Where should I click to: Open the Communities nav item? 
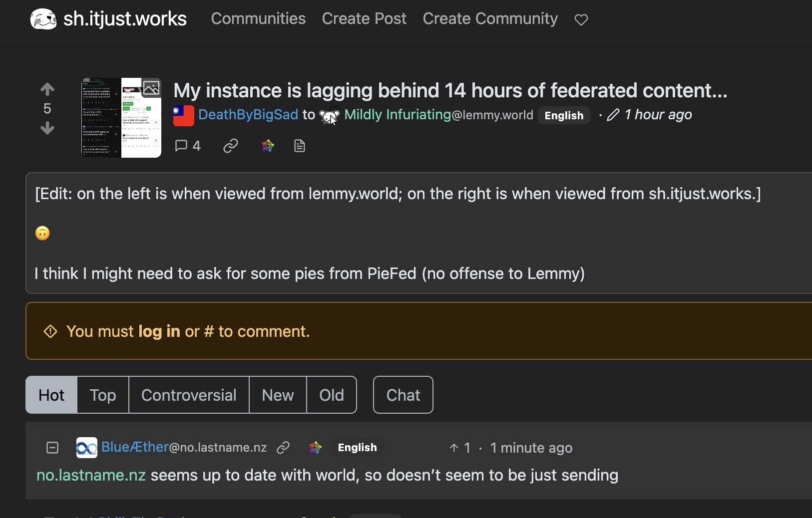(x=258, y=19)
